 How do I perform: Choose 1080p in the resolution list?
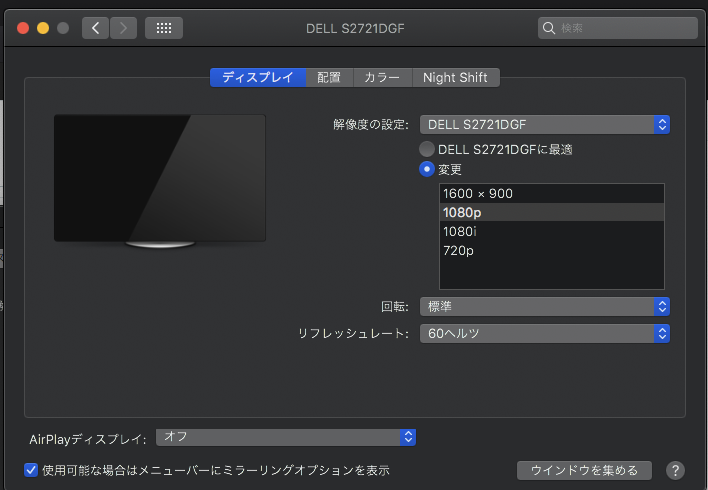tap(552, 212)
